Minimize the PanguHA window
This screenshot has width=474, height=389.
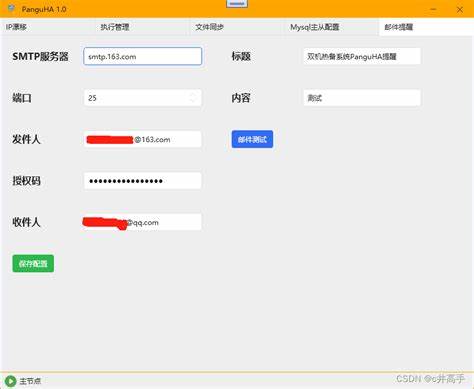(x=433, y=9)
